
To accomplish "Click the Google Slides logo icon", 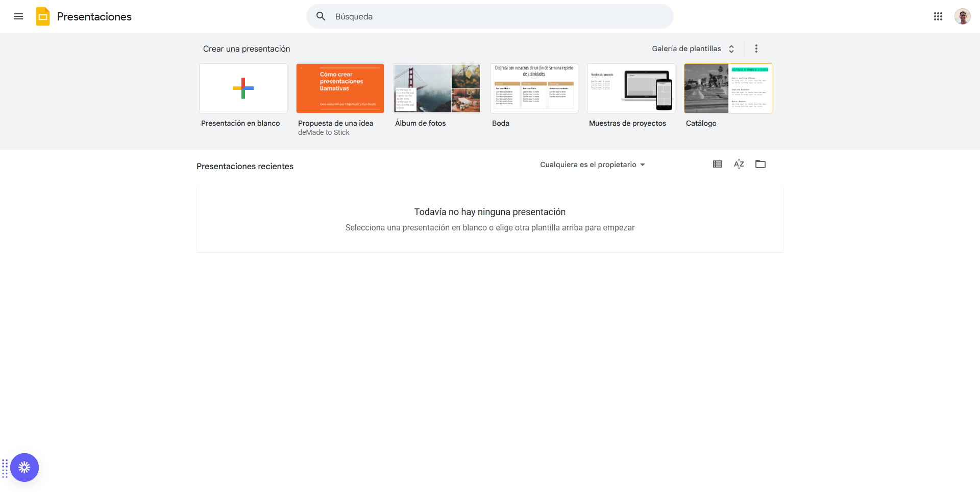I will pos(43,16).
